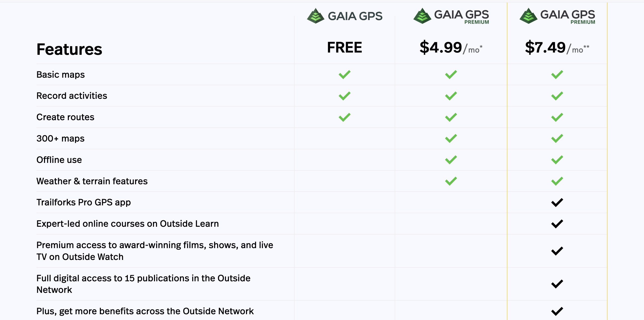Click the Gaia GPS Premium $7.49 logo
Screen dimensions: 644x320
tap(557, 16)
